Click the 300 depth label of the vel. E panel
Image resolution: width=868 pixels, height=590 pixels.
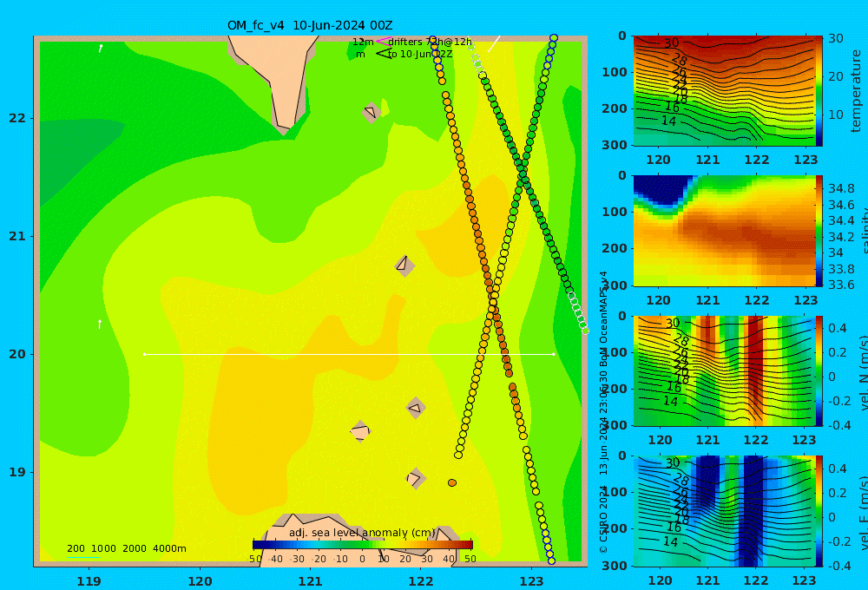615,565
